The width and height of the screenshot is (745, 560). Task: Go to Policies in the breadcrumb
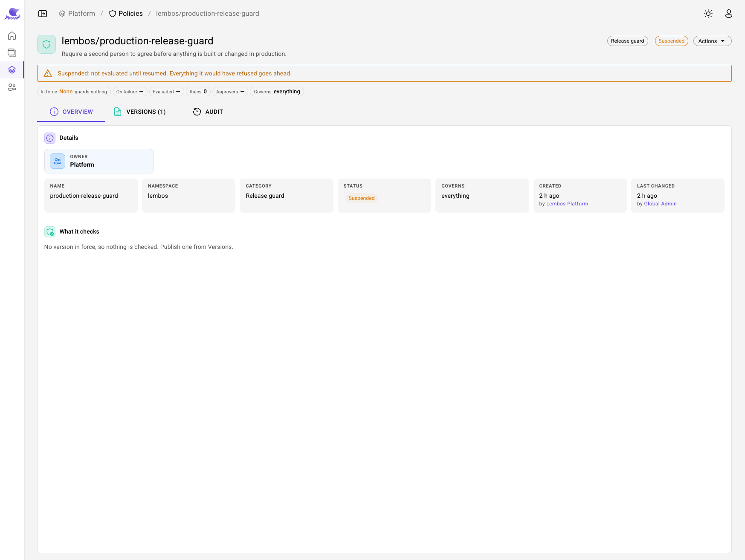(x=126, y=14)
